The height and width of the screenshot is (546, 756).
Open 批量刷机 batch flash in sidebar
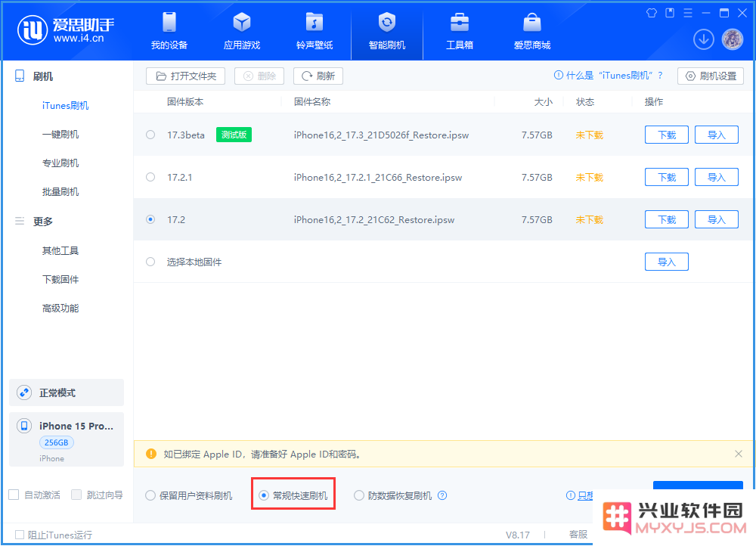pyautogui.click(x=60, y=191)
